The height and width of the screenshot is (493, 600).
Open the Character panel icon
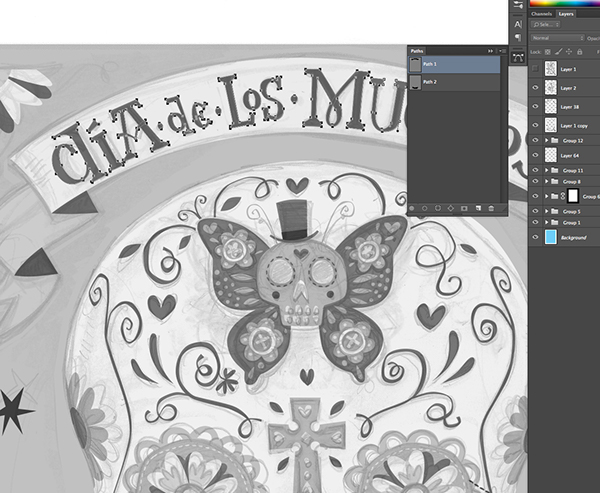[518, 24]
